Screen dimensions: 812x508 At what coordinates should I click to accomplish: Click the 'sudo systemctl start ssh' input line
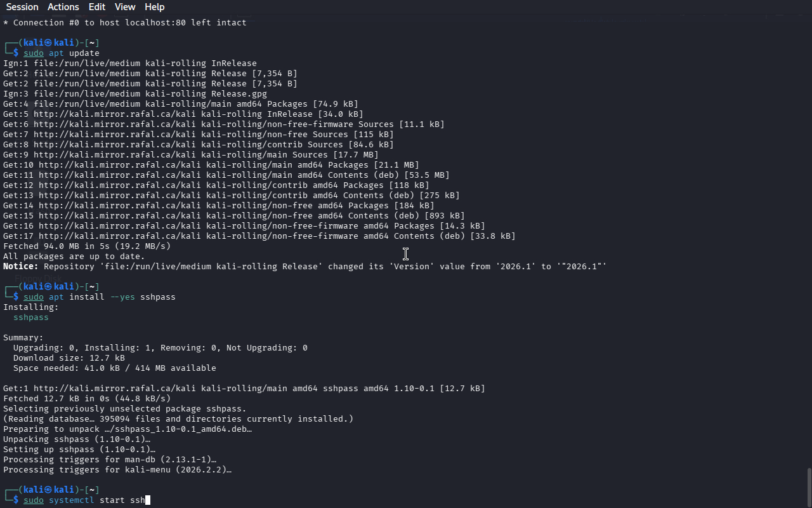coord(84,500)
